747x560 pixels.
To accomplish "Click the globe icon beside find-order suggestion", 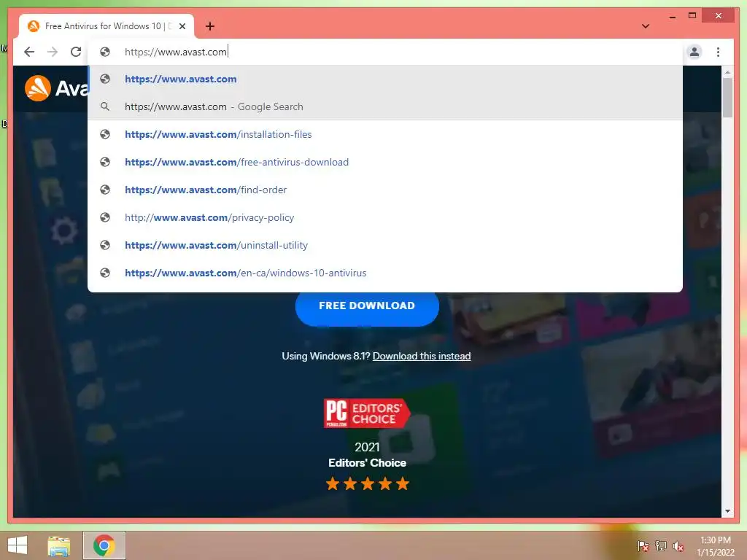I will pyautogui.click(x=105, y=190).
